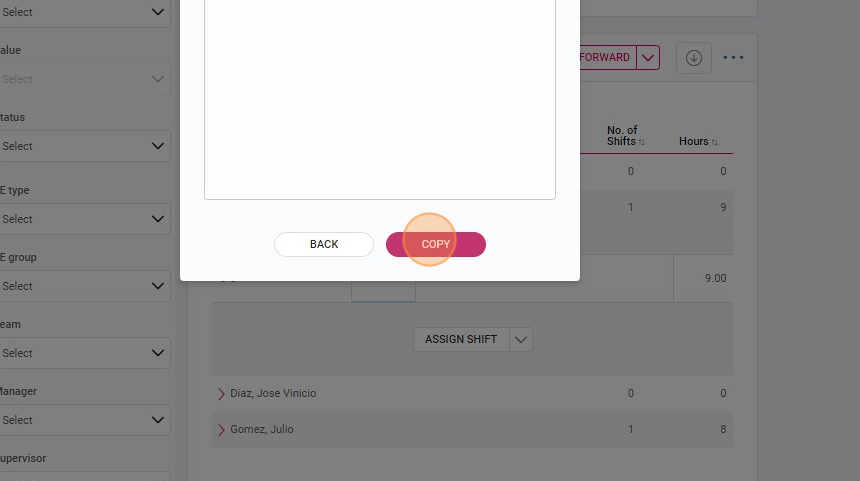Viewport: 860px width, 481px height.
Task: Open the E group select dropdown
Action: point(83,286)
